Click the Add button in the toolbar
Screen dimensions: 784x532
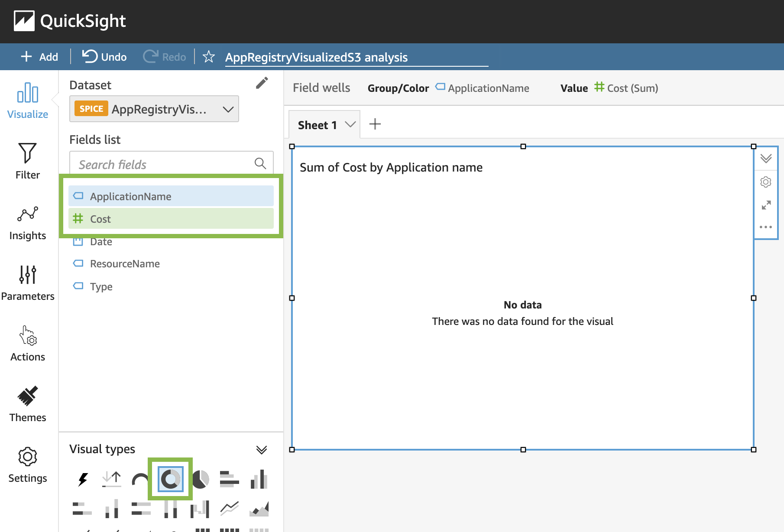[39, 56]
